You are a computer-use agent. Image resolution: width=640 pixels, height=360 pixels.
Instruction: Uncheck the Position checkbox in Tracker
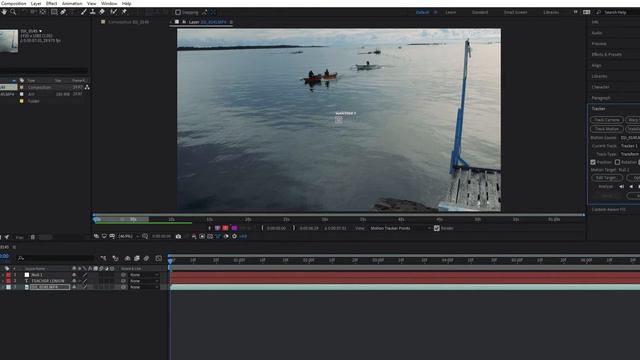(593, 162)
